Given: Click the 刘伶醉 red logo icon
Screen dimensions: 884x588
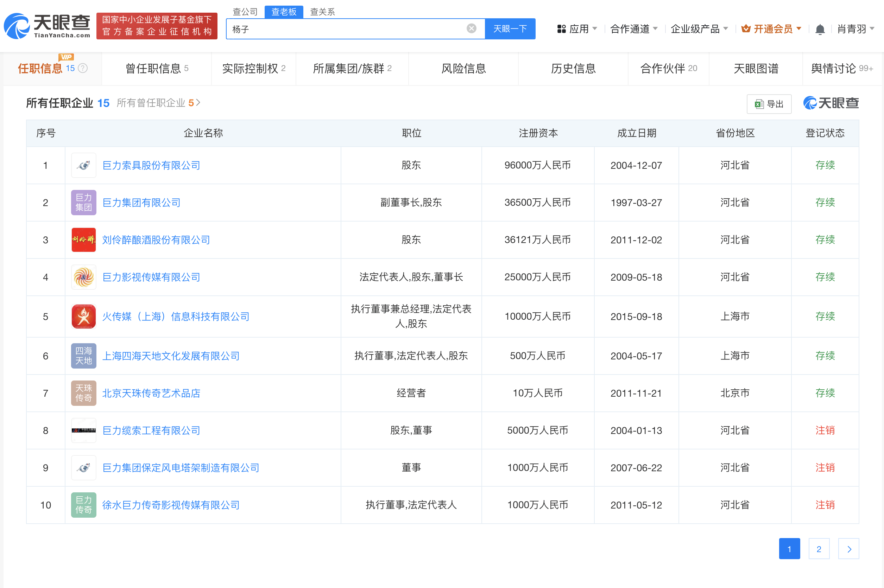Looking at the screenshot, I should click(x=84, y=239).
